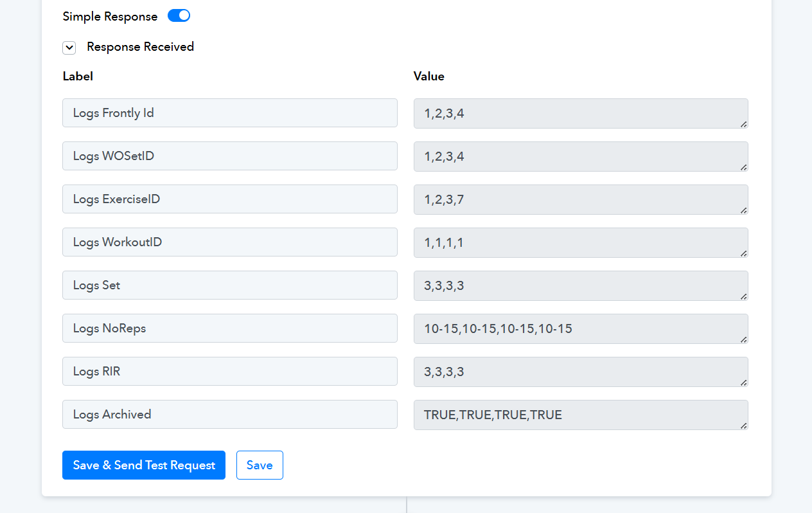This screenshot has height=513, width=812.
Task: Select the Logs NoReps label field
Action: [x=229, y=328]
